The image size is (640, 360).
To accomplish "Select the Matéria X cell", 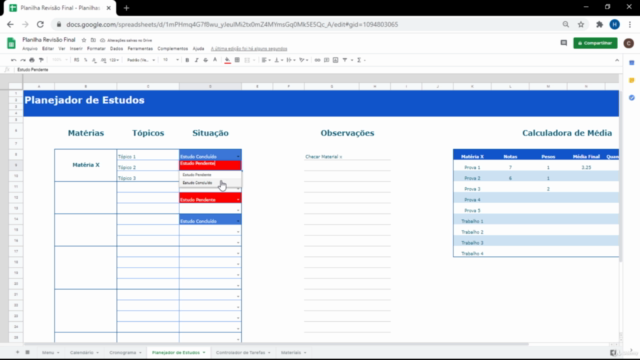I will 86,165.
